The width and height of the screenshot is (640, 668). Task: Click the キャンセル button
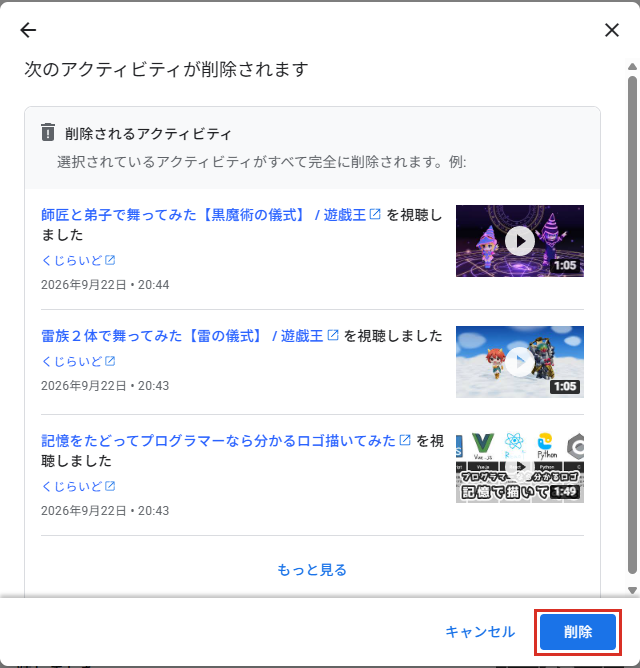480,632
